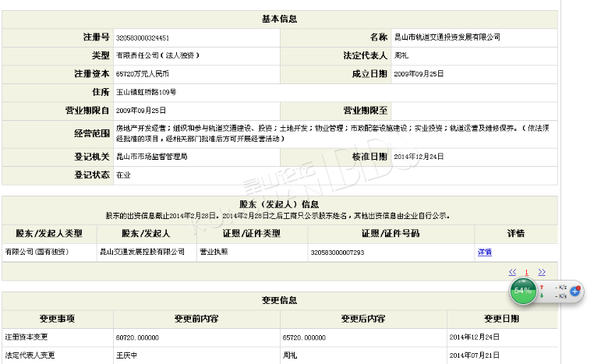Click the 登记状态 field label
Viewport: 608px width, 364px height.
[92, 175]
